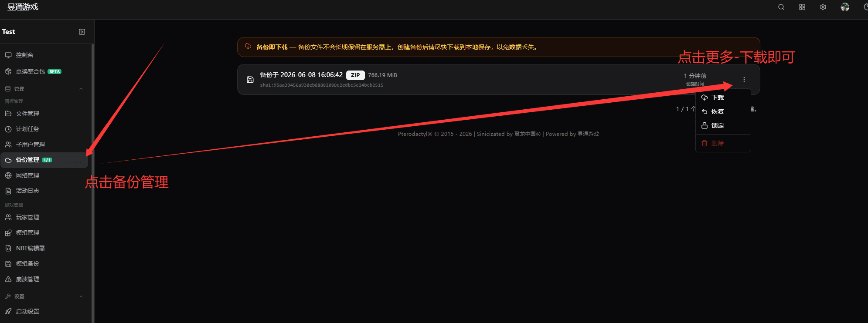868x323 pixels.
Task: Click the three-dot more menu on backup row
Action: (x=744, y=80)
